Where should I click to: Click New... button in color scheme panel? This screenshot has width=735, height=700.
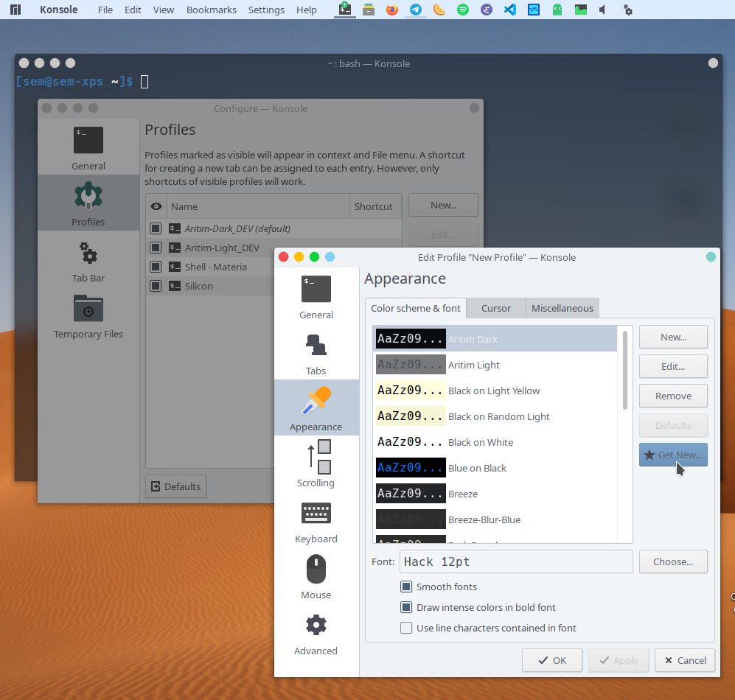coord(673,337)
